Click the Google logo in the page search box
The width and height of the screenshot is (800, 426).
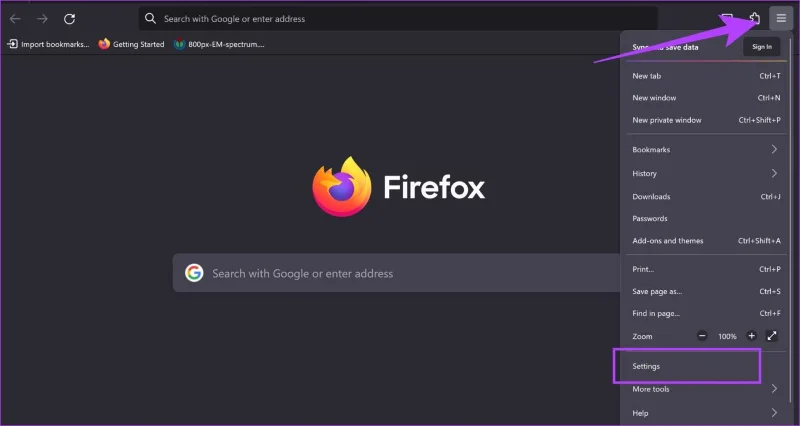coord(194,273)
